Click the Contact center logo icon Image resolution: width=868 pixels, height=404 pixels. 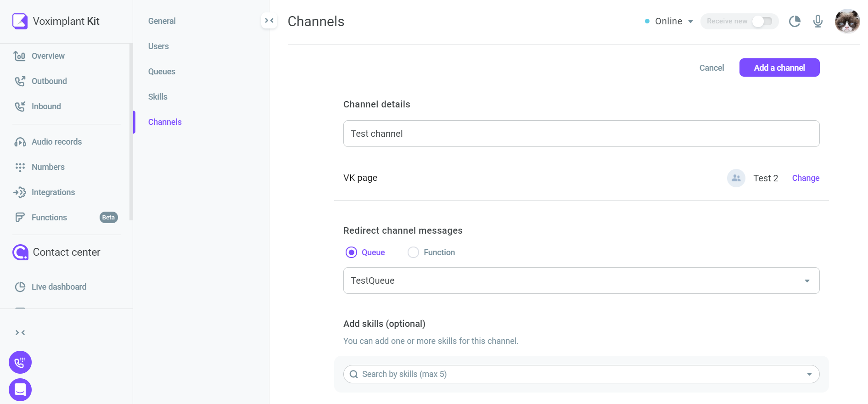pyautogui.click(x=20, y=252)
